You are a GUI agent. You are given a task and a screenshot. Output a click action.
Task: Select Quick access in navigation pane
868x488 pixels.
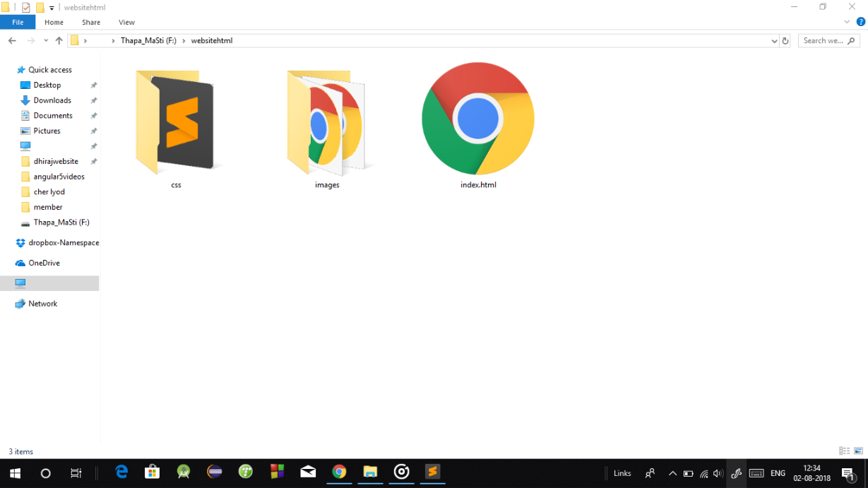[49, 70]
